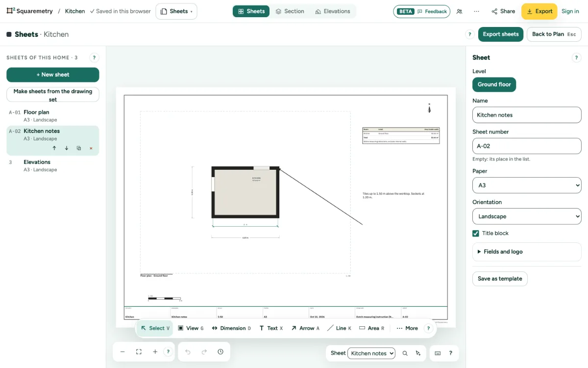588x368 pixels.
Task: Click the help icon beside Export sheets
Action: [x=469, y=34]
